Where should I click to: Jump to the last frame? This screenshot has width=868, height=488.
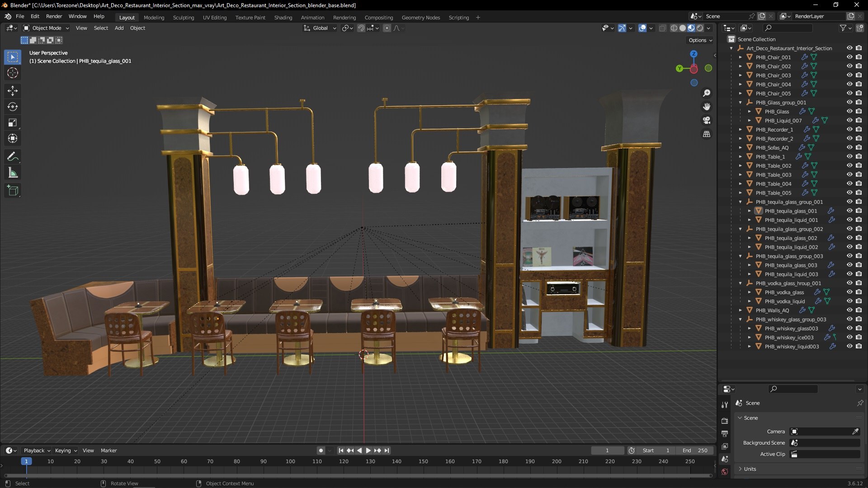point(387,450)
